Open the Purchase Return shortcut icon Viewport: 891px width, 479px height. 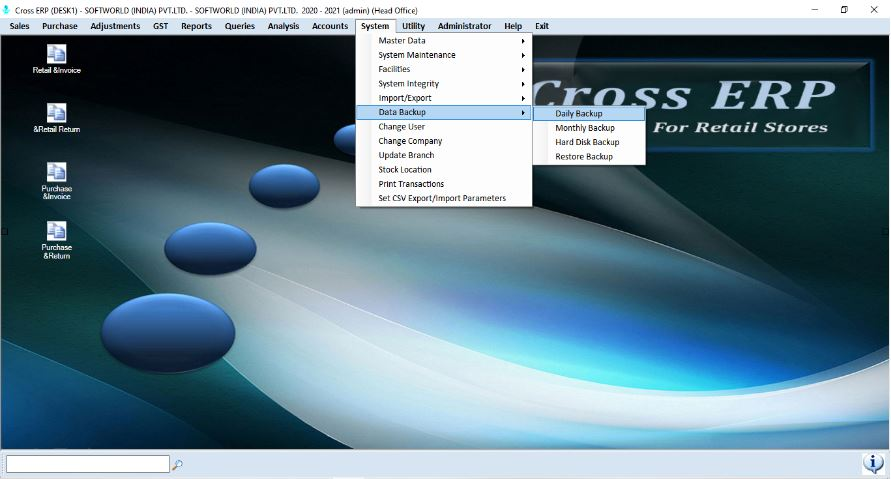(56, 240)
